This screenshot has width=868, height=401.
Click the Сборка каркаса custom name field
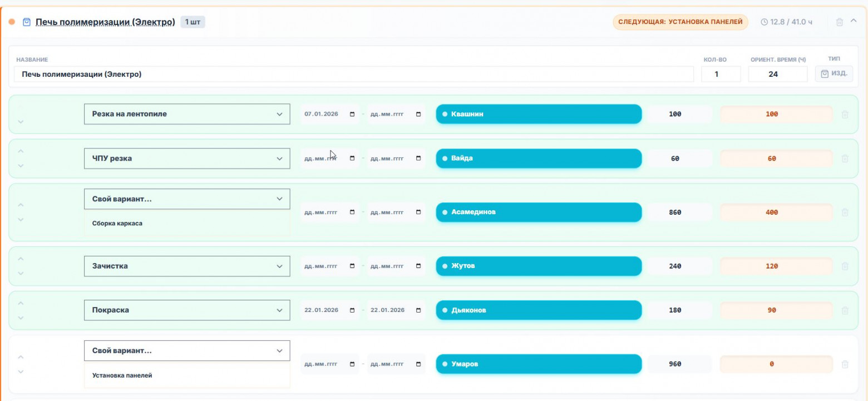click(x=187, y=224)
